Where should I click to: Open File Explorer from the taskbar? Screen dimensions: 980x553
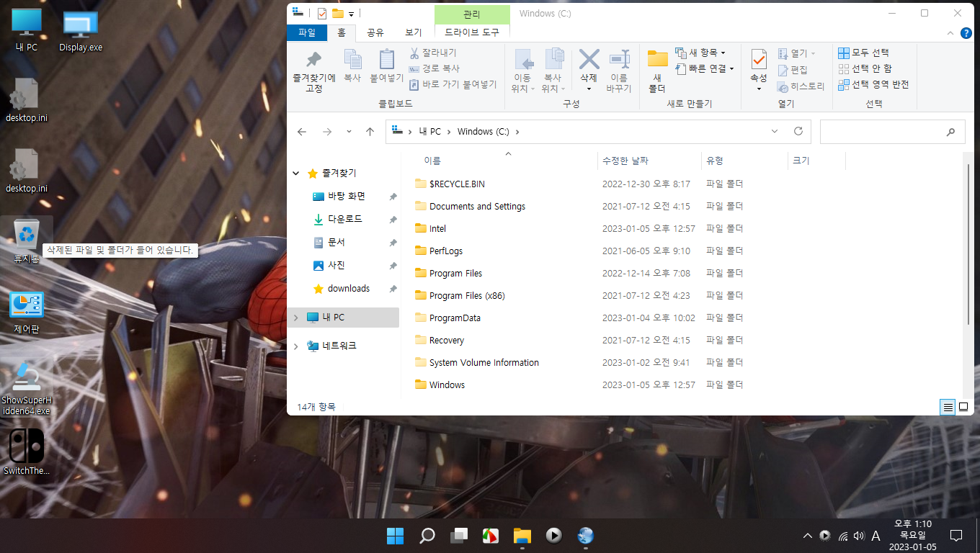[522, 536]
